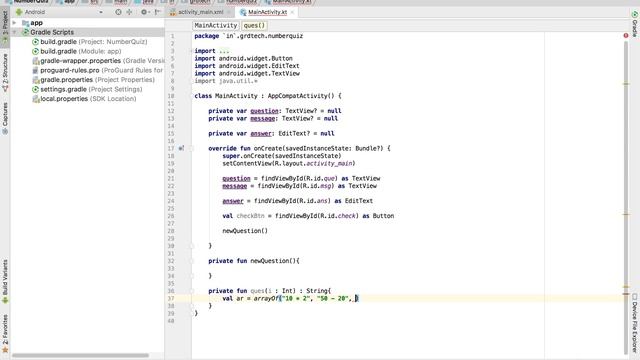The width and height of the screenshot is (640, 360).
Task: Select the MainActivity.kt editor tab
Action: 267,12
